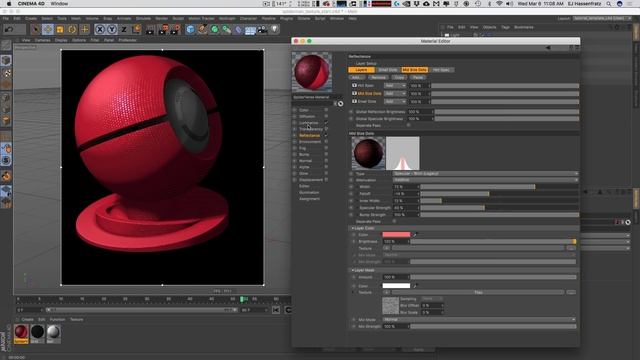
Task: Click the Light object icon in the toolbar
Action: click(x=274, y=29)
